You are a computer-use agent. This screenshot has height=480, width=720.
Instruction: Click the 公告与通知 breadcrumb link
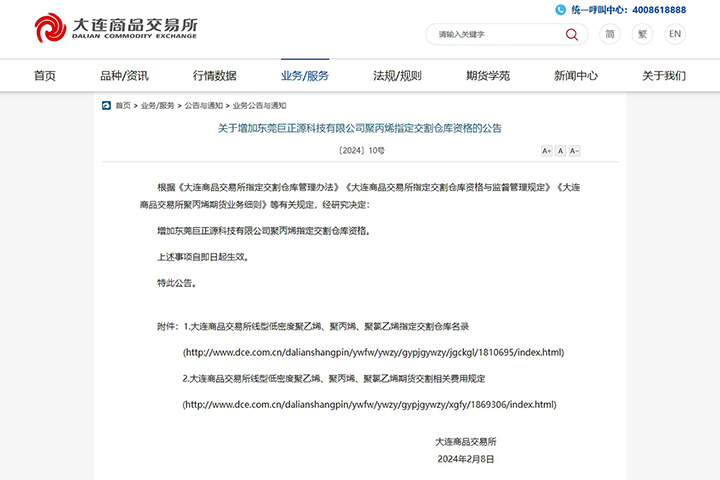203,105
